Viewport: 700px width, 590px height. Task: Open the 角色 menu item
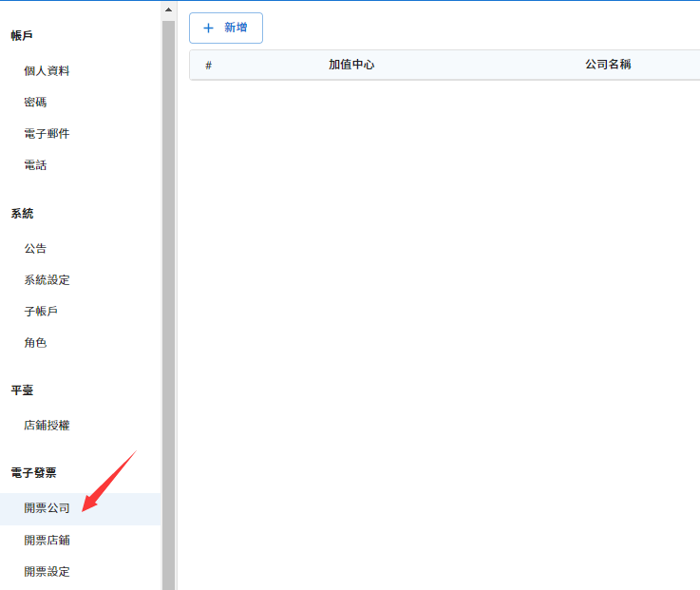point(35,343)
